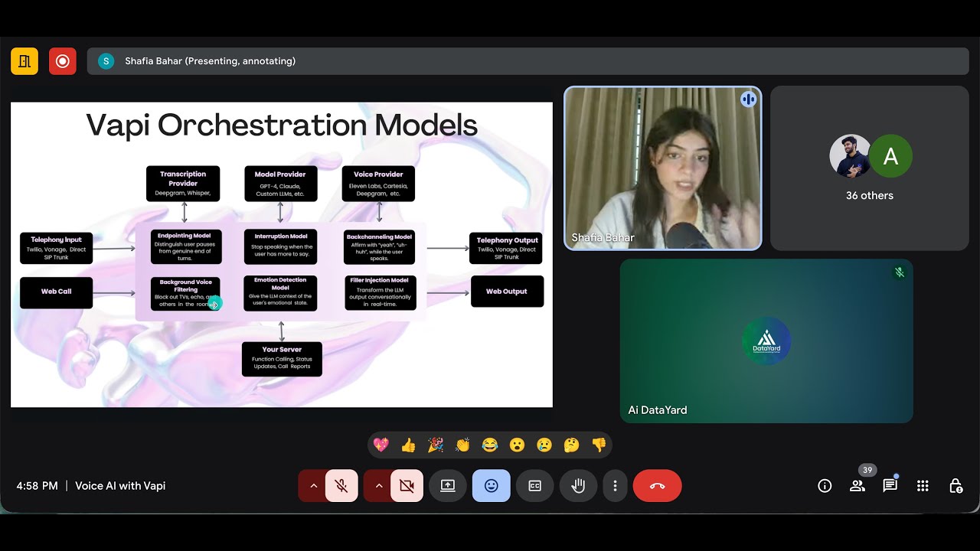Send the thumbs down reaction
This screenshot has width=980, height=551.
[599, 445]
